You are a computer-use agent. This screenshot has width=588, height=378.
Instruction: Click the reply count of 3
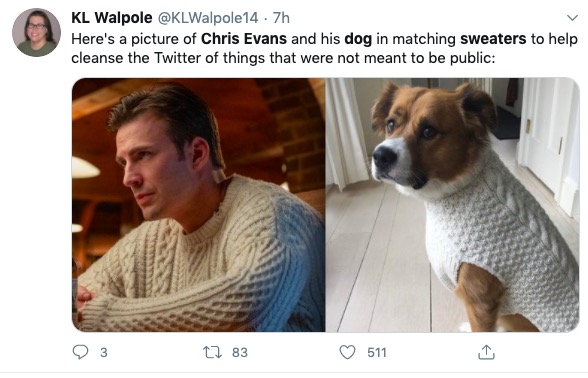pos(104,353)
